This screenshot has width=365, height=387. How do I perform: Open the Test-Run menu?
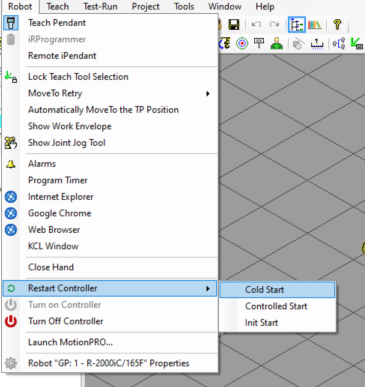point(100,6)
